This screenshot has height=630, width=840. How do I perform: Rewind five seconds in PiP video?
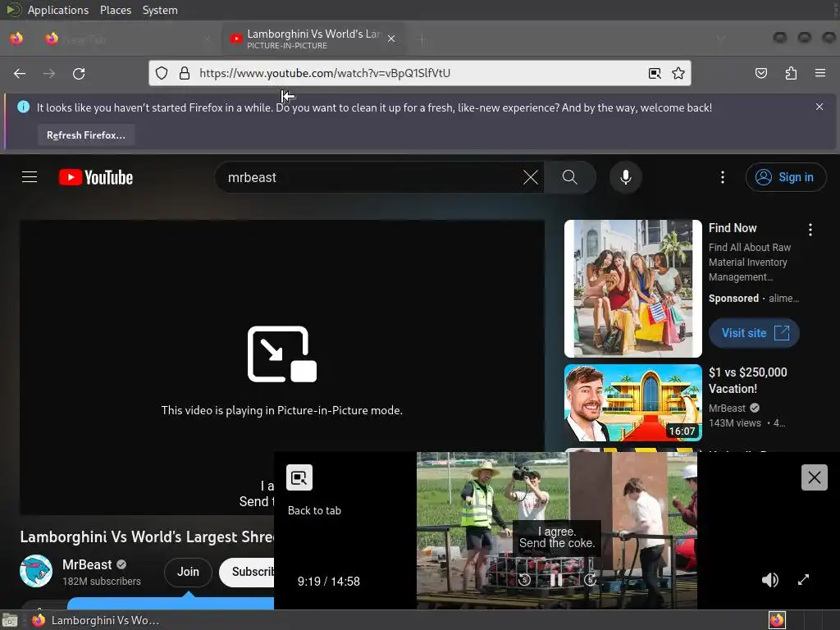point(524,580)
